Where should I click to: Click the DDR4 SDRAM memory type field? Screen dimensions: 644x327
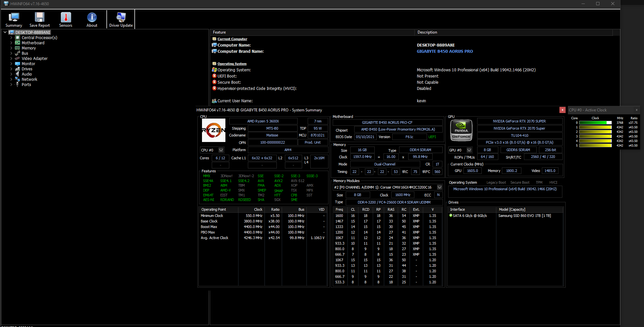[420, 150]
